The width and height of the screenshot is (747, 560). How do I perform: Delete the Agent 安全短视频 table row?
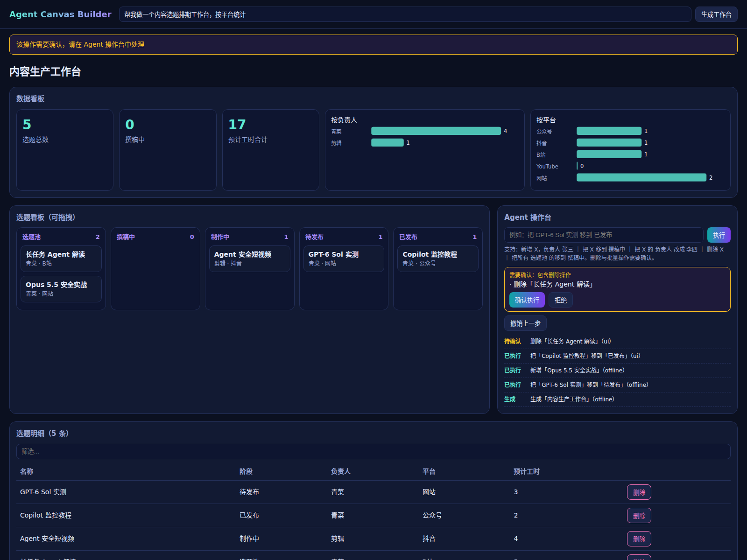(639, 539)
